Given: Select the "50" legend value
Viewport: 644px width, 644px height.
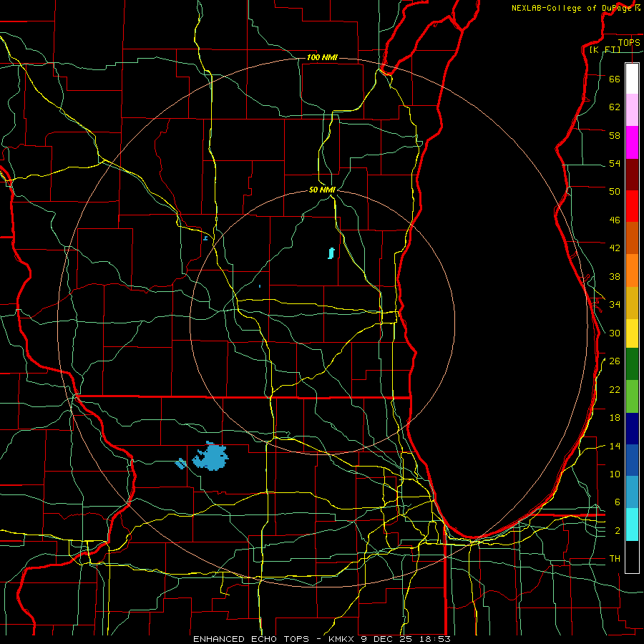Looking at the screenshot, I should pyautogui.click(x=615, y=192).
